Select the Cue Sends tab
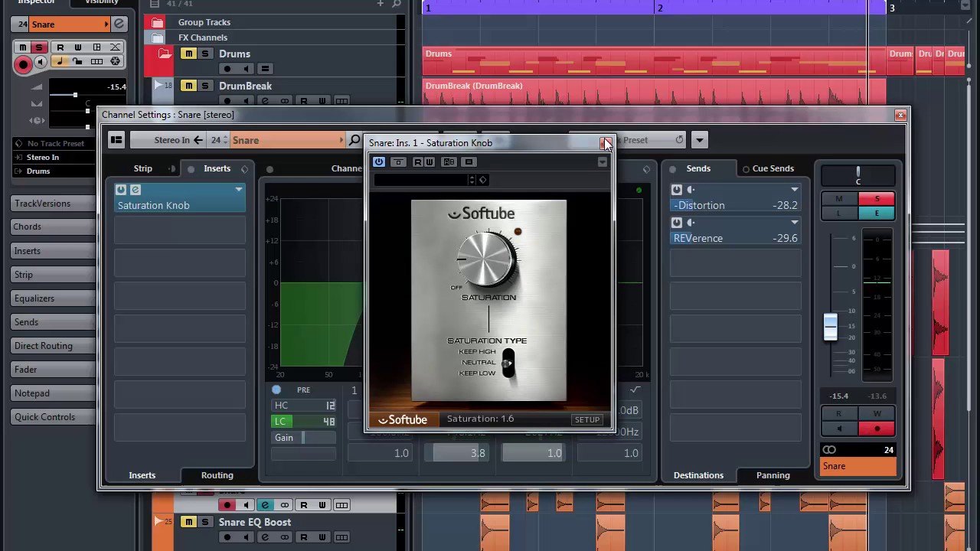The image size is (980, 551). click(773, 168)
